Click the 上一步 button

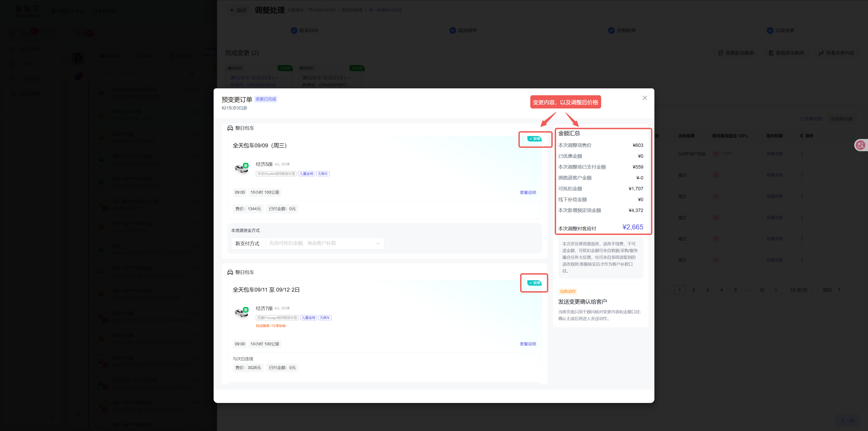(x=847, y=420)
